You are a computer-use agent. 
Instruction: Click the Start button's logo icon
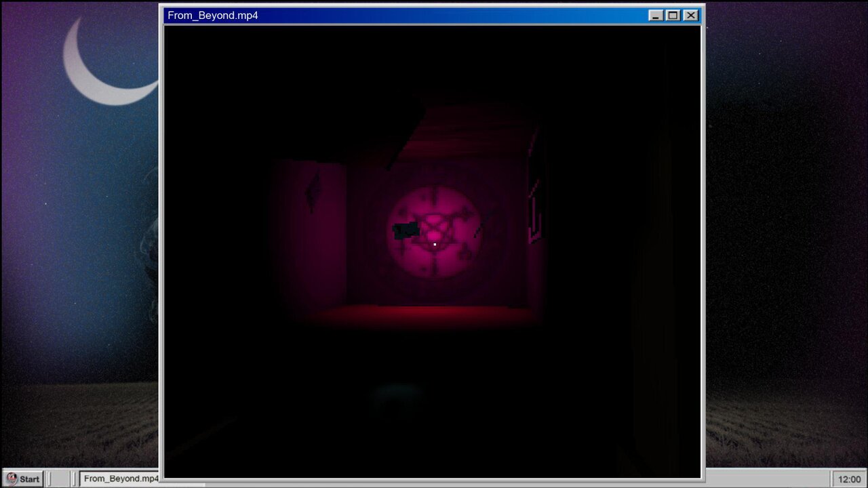tap(12, 479)
